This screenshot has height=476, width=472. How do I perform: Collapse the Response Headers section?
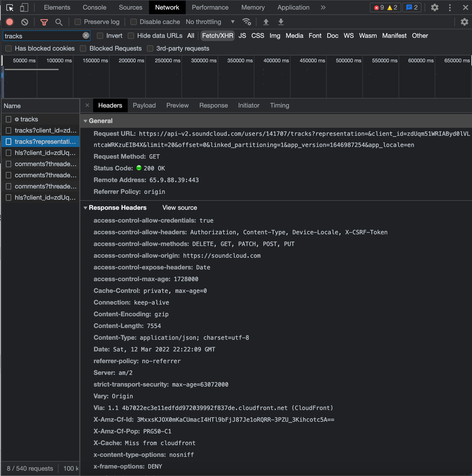click(86, 208)
